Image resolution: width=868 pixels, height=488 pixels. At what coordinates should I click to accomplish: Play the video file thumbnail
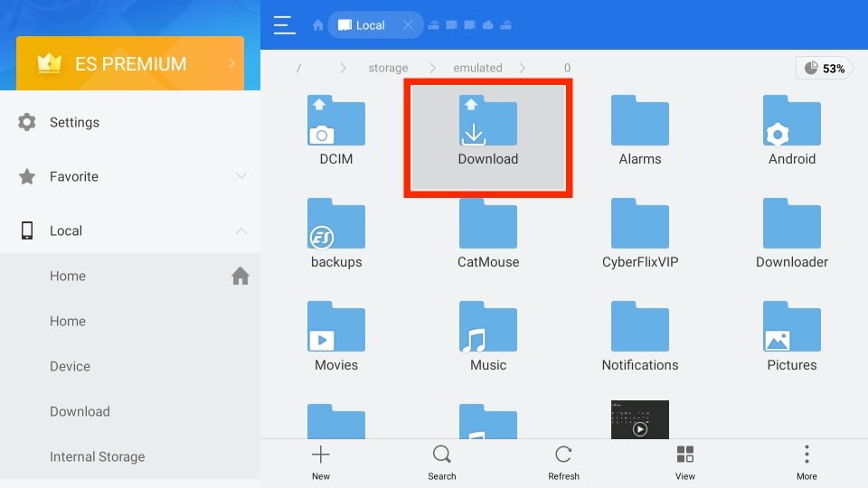pyautogui.click(x=640, y=419)
